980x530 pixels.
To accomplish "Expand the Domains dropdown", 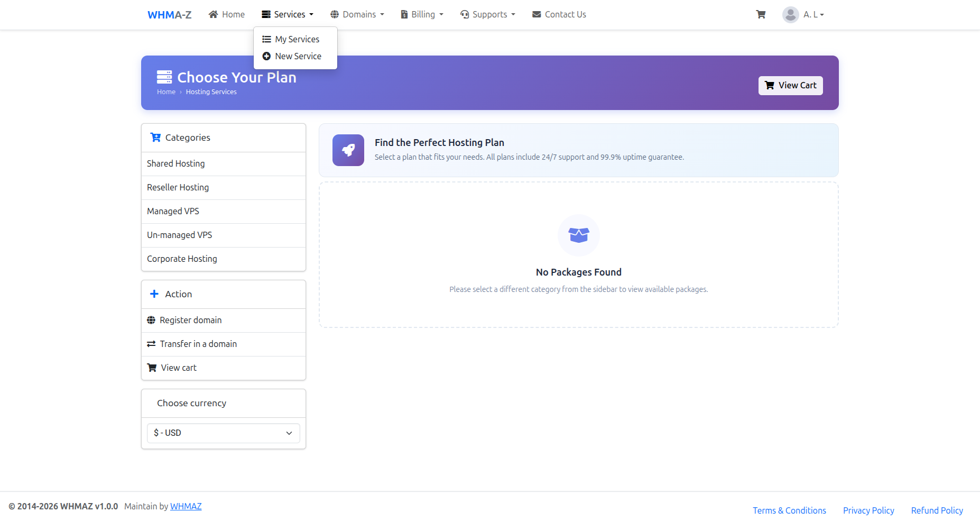I will pyautogui.click(x=357, y=14).
